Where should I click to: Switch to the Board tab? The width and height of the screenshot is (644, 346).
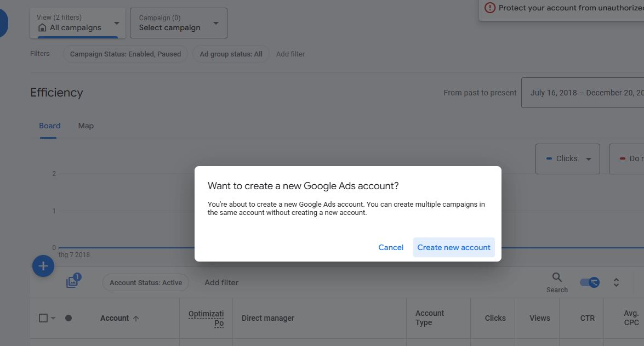tap(50, 126)
